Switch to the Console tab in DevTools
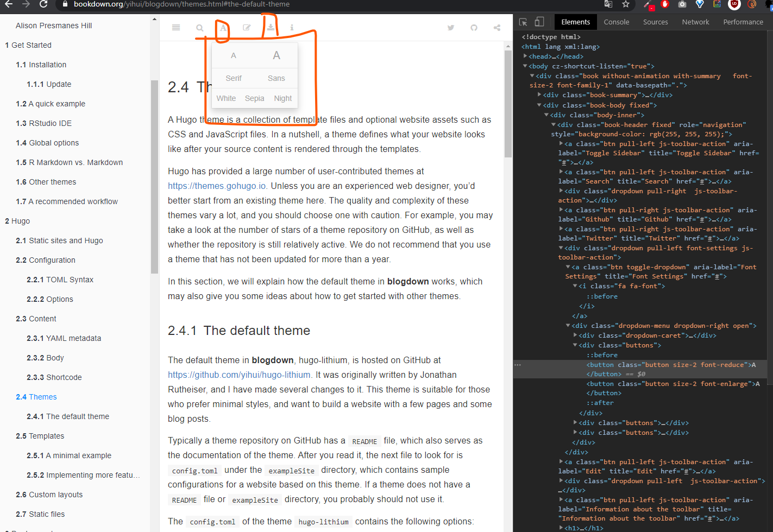The image size is (773, 532). pyautogui.click(x=616, y=22)
